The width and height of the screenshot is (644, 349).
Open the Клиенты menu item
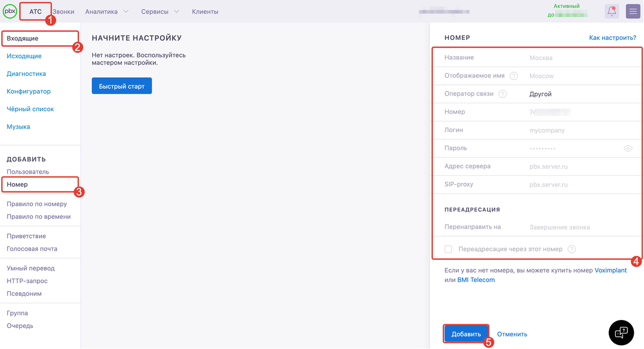click(205, 11)
